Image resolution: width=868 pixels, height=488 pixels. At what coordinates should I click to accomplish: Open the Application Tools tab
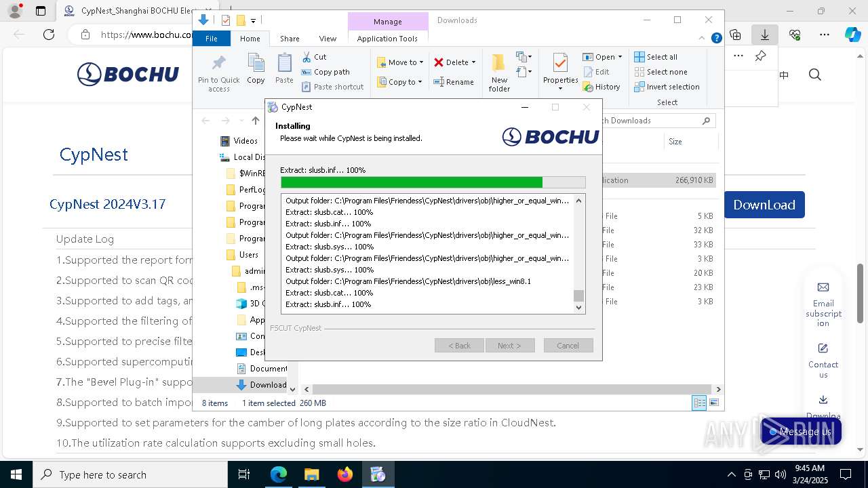(x=387, y=39)
